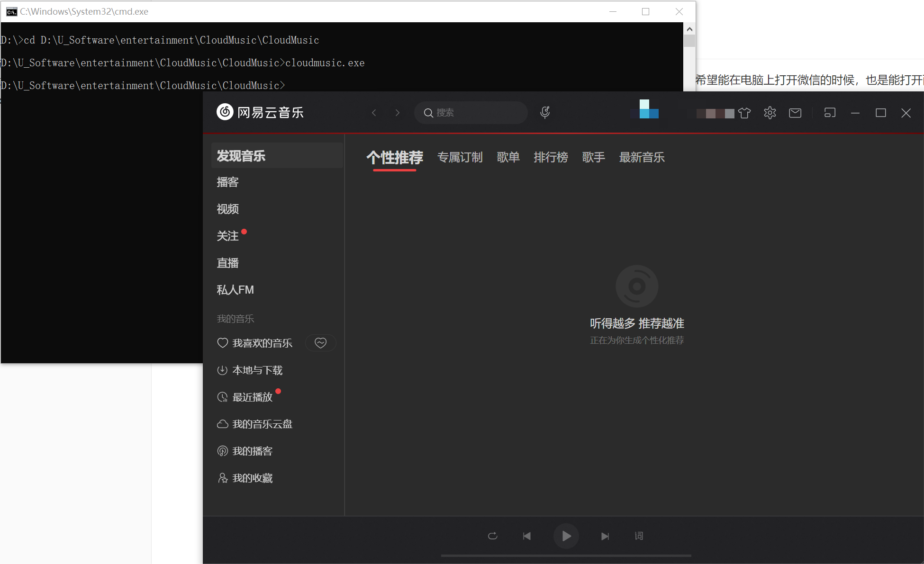This screenshot has height=564, width=924.
Task: Change skin using the T-shirt icon
Action: [744, 113]
